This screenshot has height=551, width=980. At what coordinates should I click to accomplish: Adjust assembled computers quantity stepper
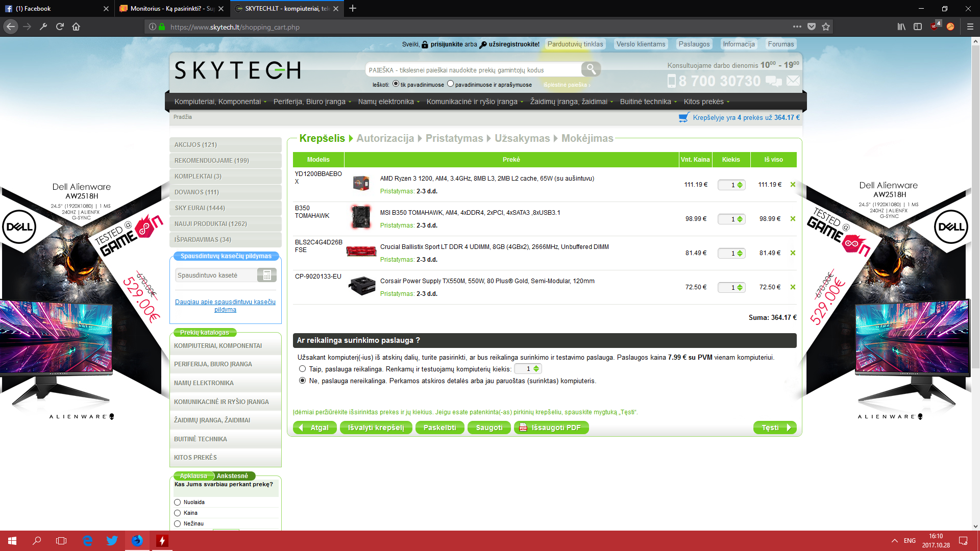[x=536, y=369]
